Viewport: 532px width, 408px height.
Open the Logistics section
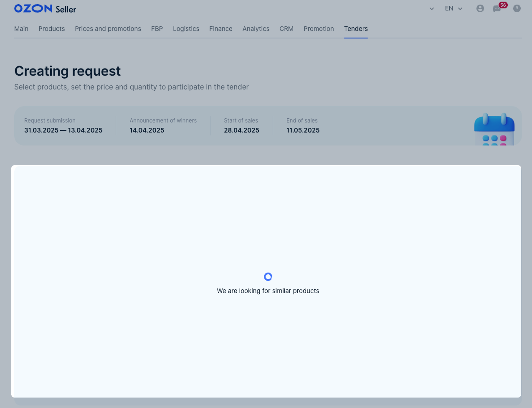pyautogui.click(x=186, y=29)
